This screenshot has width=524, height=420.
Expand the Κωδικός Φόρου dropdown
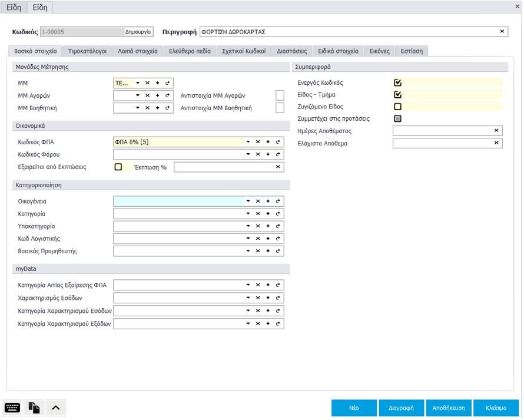[248, 154]
